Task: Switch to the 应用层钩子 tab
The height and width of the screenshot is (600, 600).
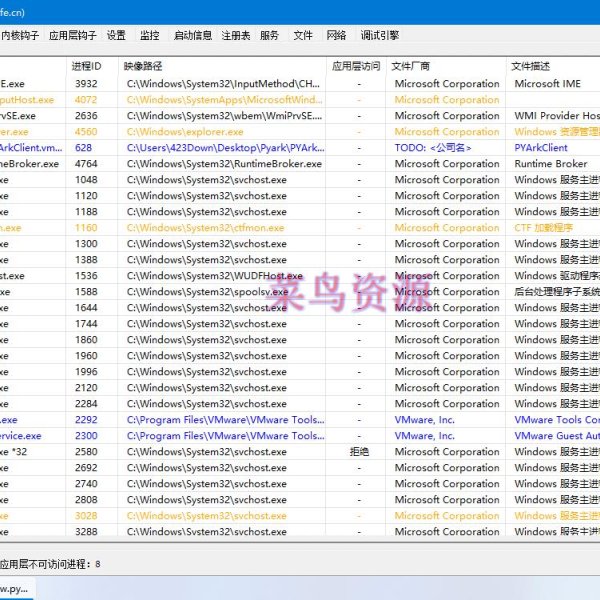Action: tap(73, 35)
